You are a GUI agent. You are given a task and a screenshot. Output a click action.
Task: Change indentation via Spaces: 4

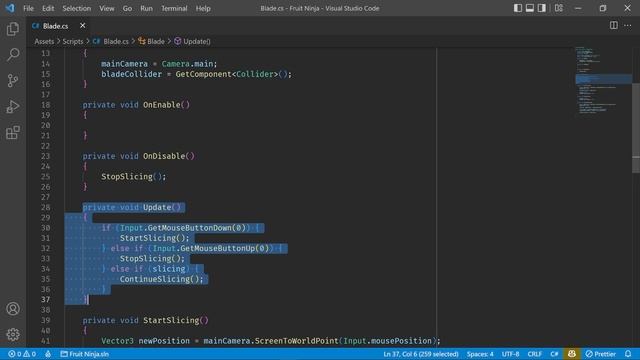480,354
